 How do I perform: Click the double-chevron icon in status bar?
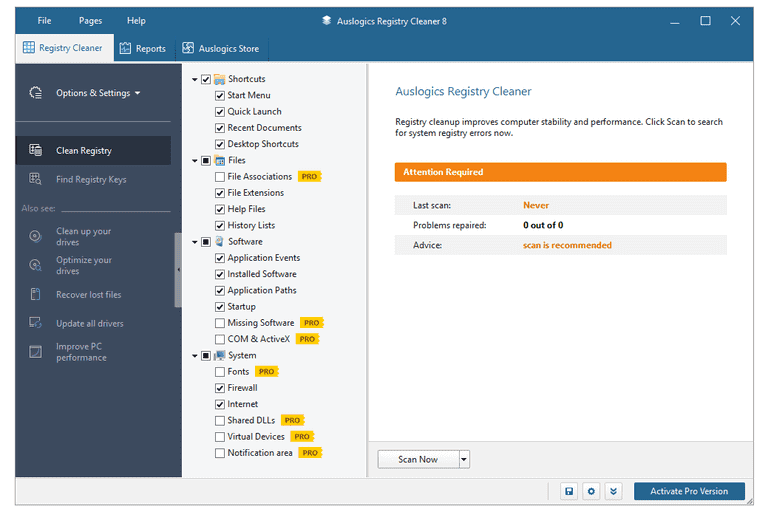pos(613,491)
